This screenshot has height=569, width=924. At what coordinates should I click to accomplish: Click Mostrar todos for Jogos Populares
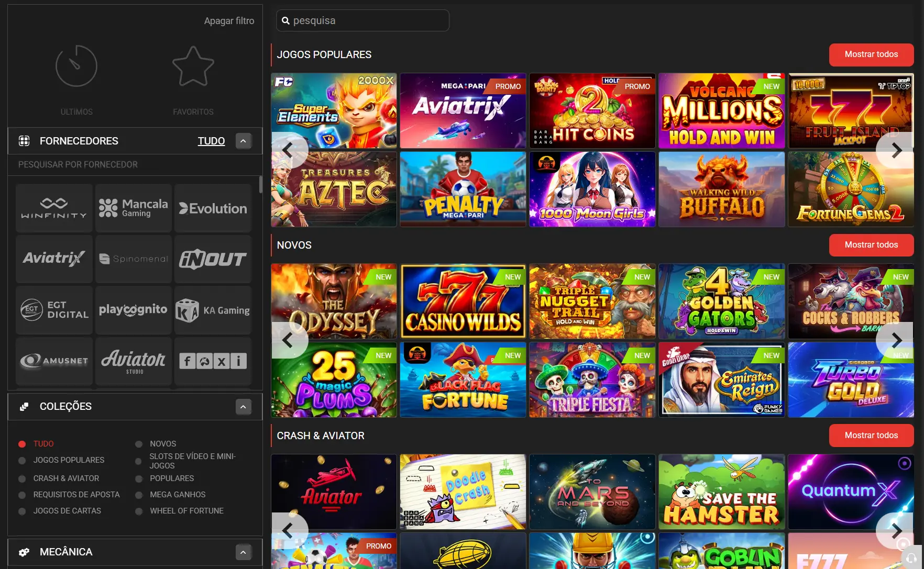871,54
